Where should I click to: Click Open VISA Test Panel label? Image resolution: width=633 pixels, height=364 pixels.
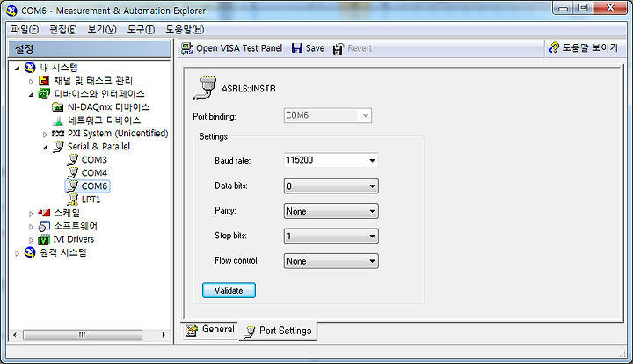point(239,48)
